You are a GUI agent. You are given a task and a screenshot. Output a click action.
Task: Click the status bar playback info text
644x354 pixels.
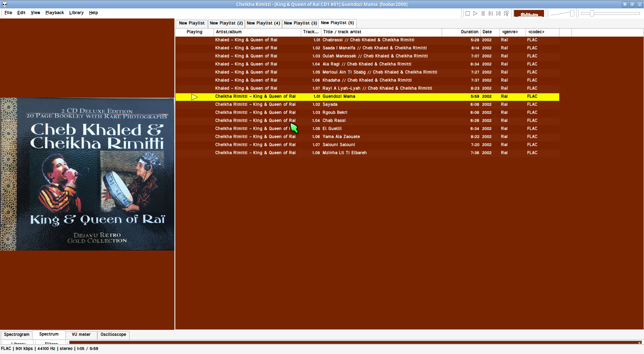click(x=50, y=349)
